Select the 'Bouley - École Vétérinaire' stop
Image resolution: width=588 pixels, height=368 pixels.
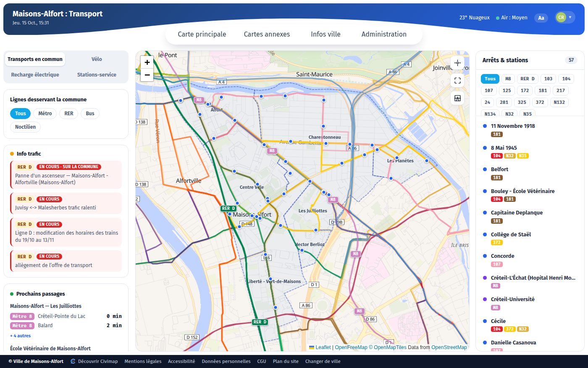[530, 195]
